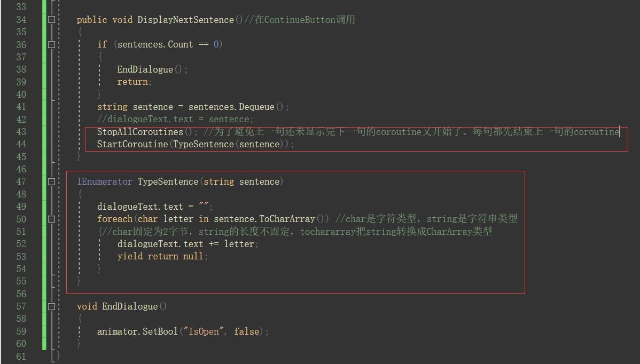Viewport: 640px width, 364px height.
Task: Collapse the TypeSentence coroutine fold box
Action: tap(52, 182)
